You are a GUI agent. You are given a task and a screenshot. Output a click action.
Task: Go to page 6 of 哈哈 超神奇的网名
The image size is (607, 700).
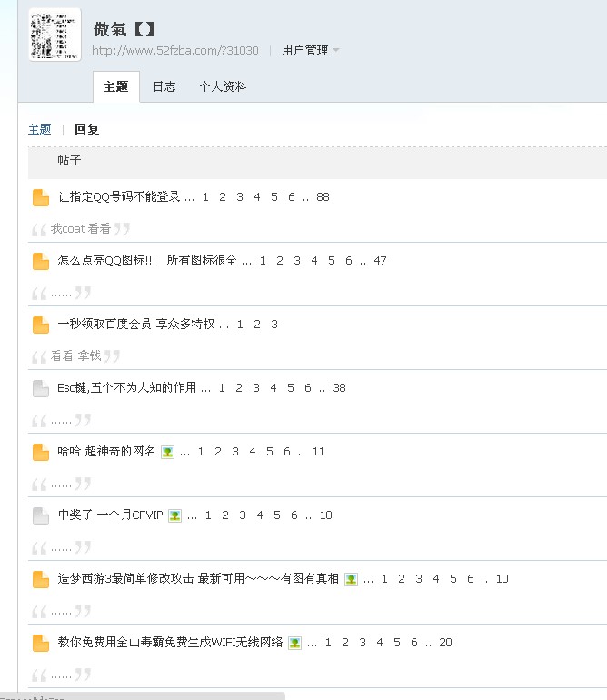point(286,451)
